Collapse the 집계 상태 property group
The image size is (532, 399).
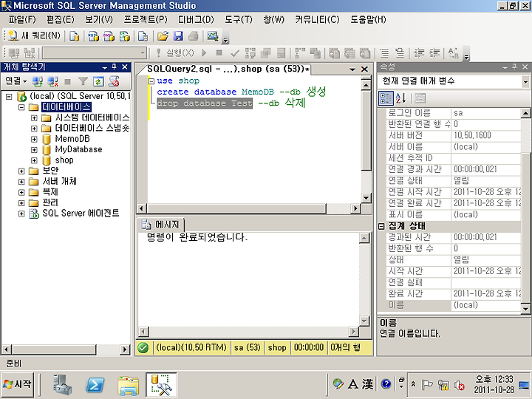click(x=381, y=226)
